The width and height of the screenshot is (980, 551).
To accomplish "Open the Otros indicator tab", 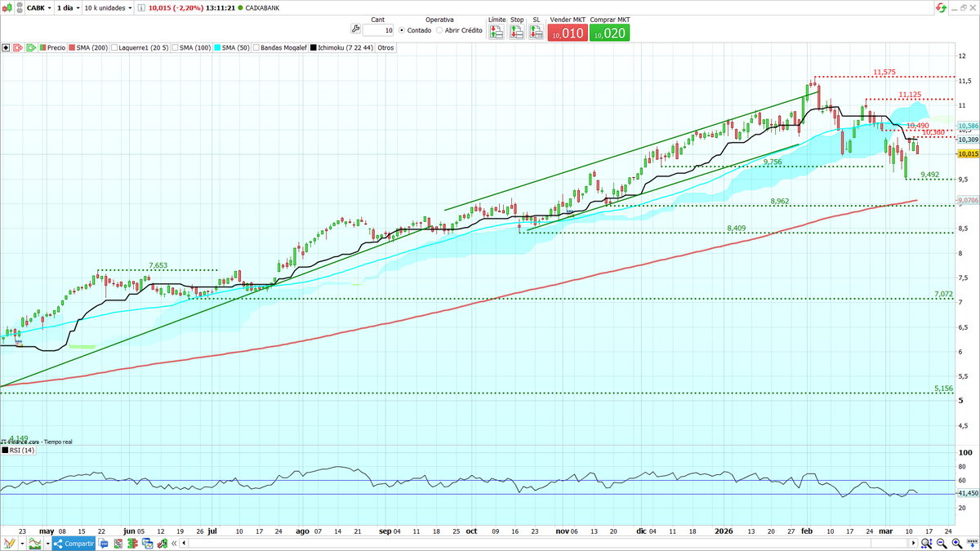I will tap(385, 47).
